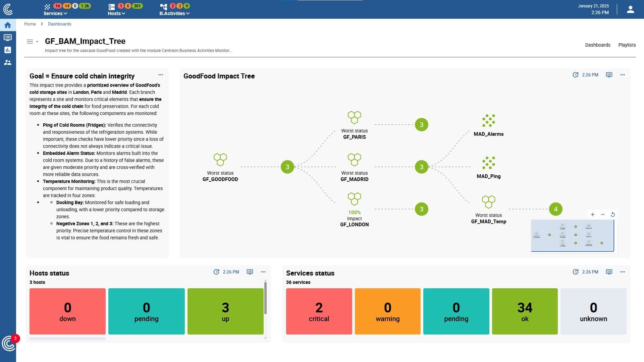Select the GF_MADRID business activity node
The height and width of the screenshot is (362, 644).
tap(355, 167)
